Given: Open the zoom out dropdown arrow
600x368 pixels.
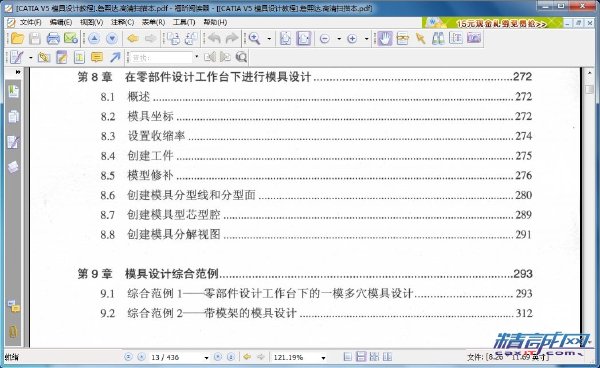Looking at the screenshot, I should click(339, 39).
